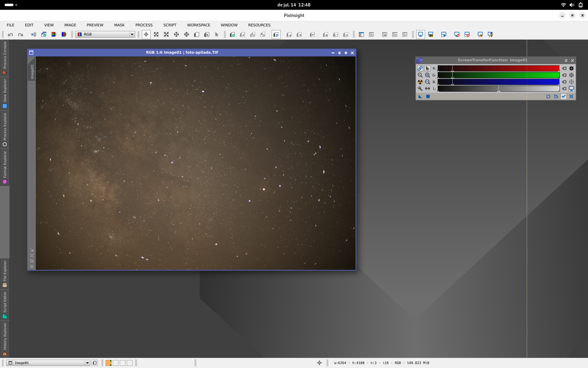The height and width of the screenshot is (368, 588).
Task: Shade the STF window via its roll-up title-bar button
Action: pos(566,61)
